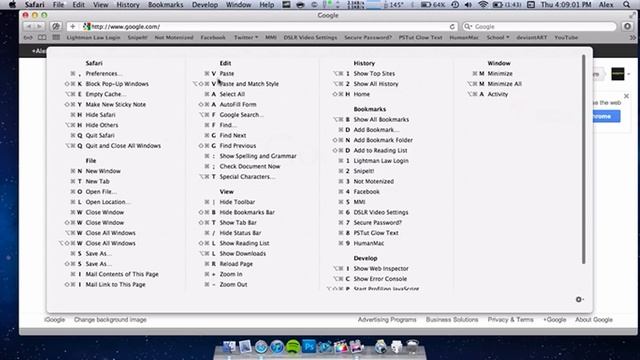The width and height of the screenshot is (640, 360).
Task: Open the Trash in the Dock
Action: pyautogui.click(x=413, y=347)
